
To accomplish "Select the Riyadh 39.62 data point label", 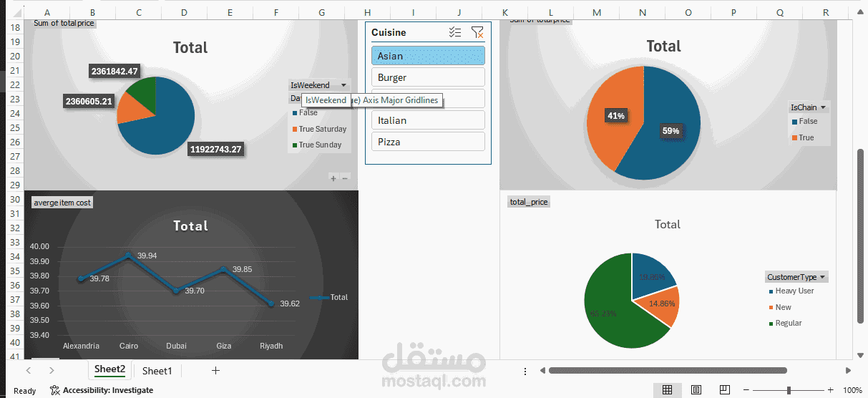I will (x=290, y=304).
